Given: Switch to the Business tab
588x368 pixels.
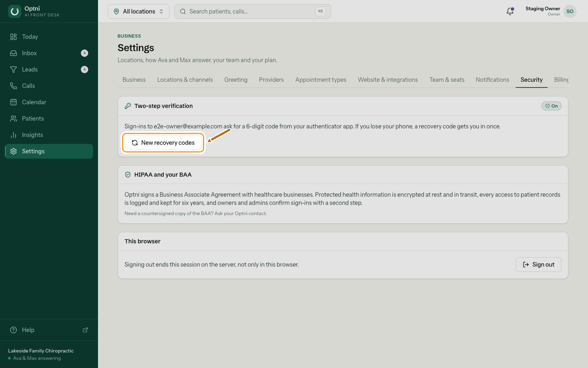Looking at the screenshot, I should [x=134, y=80].
